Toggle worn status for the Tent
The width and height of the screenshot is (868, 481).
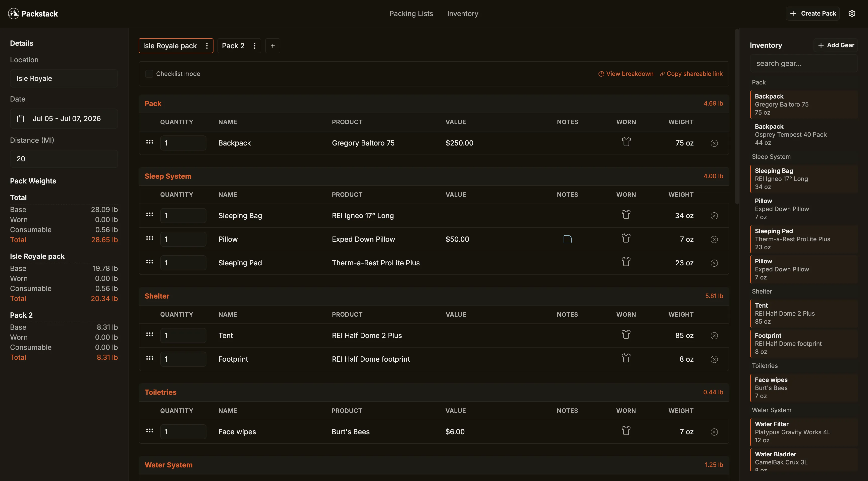(x=626, y=334)
